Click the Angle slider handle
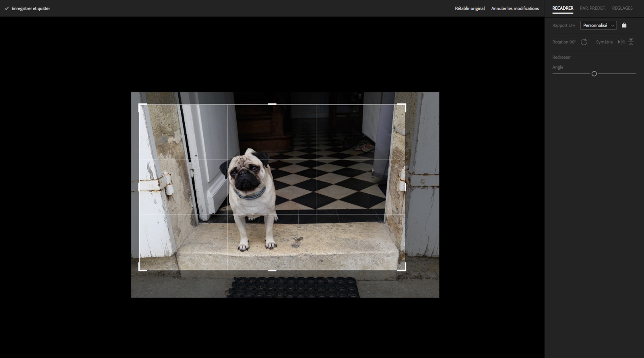 (594, 74)
